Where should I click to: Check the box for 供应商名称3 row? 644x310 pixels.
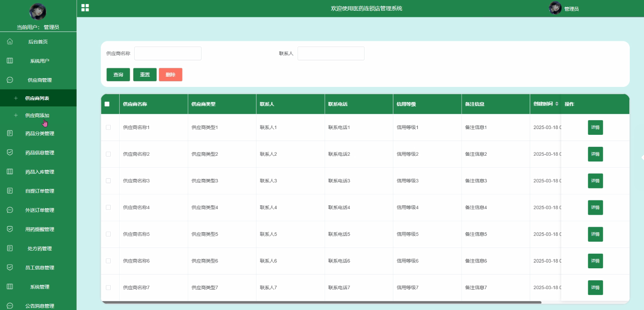click(108, 181)
